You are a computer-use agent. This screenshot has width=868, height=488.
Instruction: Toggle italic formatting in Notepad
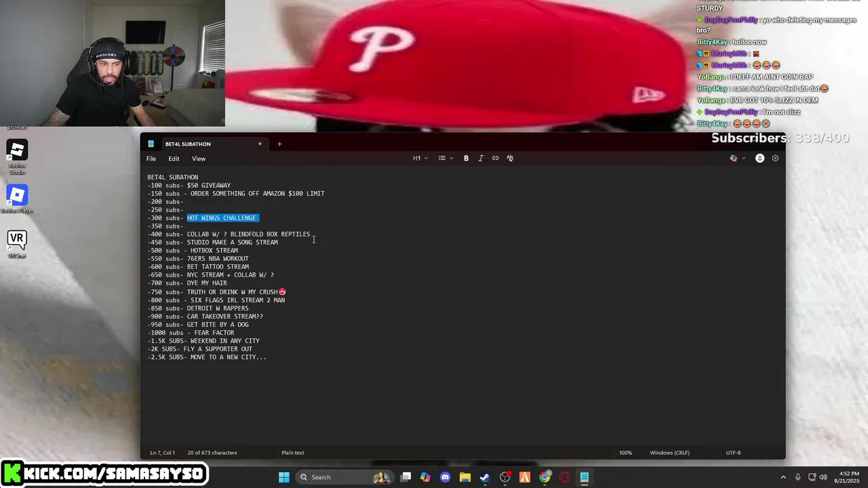pyautogui.click(x=481, y=158)
